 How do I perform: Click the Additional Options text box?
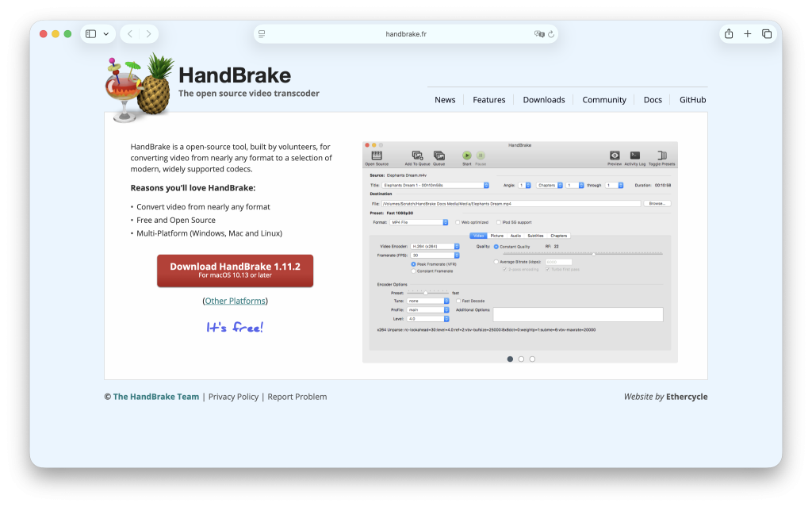coord(578,314)
